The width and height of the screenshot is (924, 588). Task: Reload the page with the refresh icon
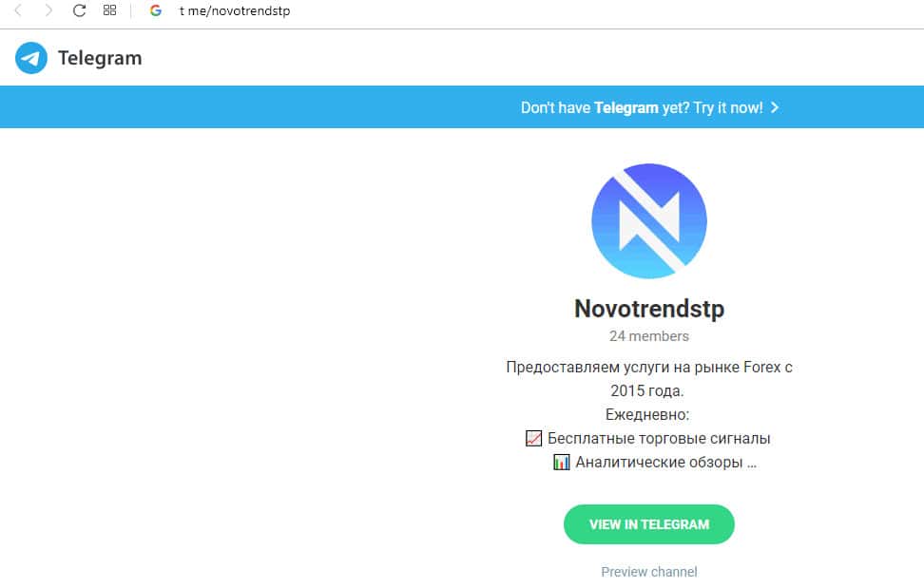[x=79, y=10]
